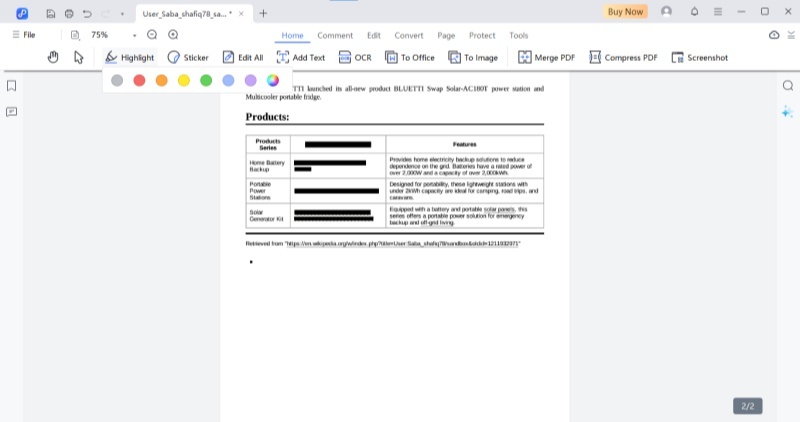
Task: Click the cloud upload icon
Action: 774,35
